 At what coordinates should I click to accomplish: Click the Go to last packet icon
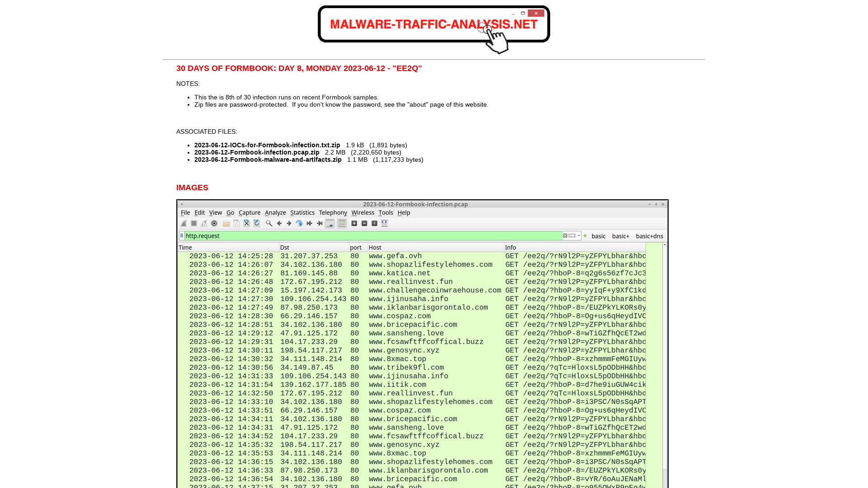click(x=320, y=224)
